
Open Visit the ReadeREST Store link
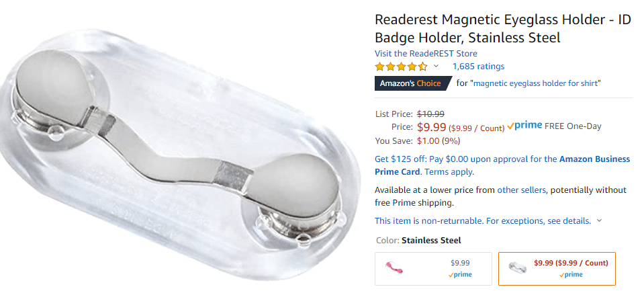426,54
